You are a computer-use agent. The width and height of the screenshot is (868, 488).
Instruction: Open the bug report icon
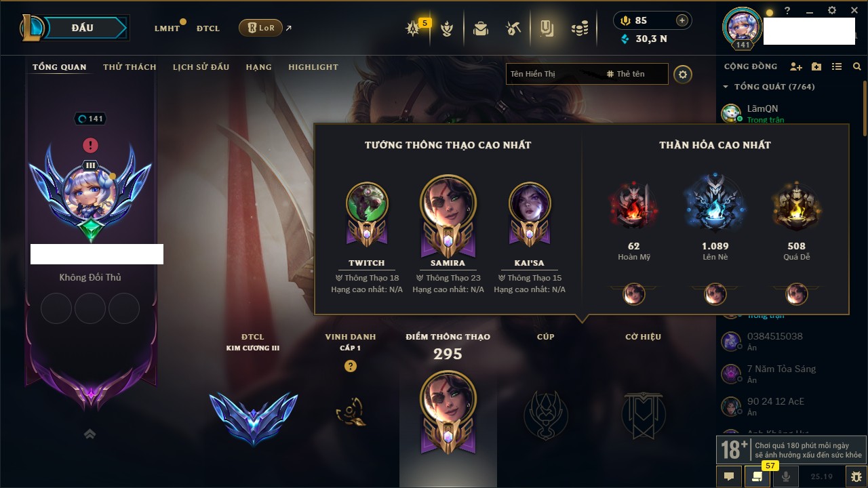(856, 477)
